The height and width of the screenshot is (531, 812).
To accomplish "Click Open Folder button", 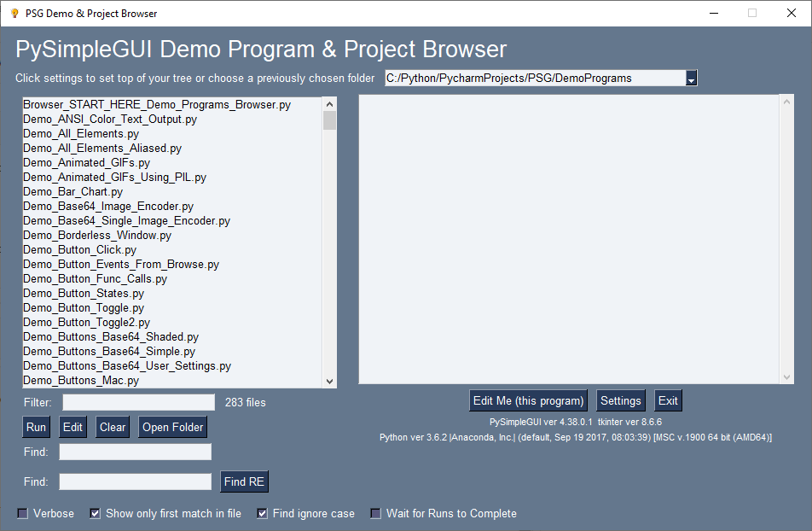I will point(172,427).
